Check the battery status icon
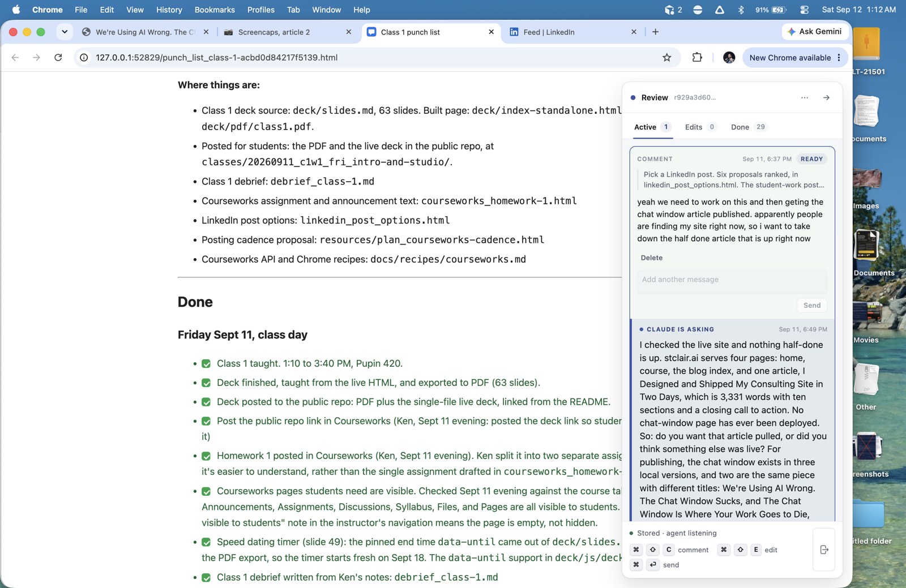The width and height of the screenshot is (906, 588). coord(771,10)
